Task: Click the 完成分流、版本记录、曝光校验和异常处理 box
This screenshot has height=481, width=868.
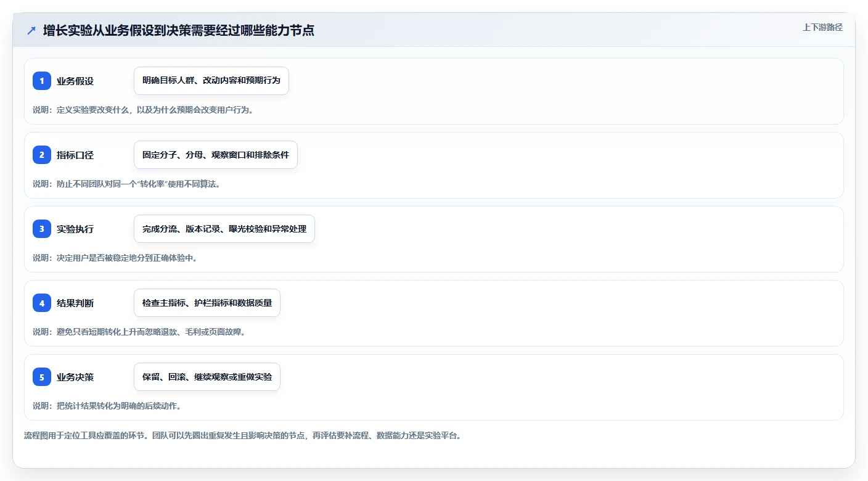Action: 224,229
